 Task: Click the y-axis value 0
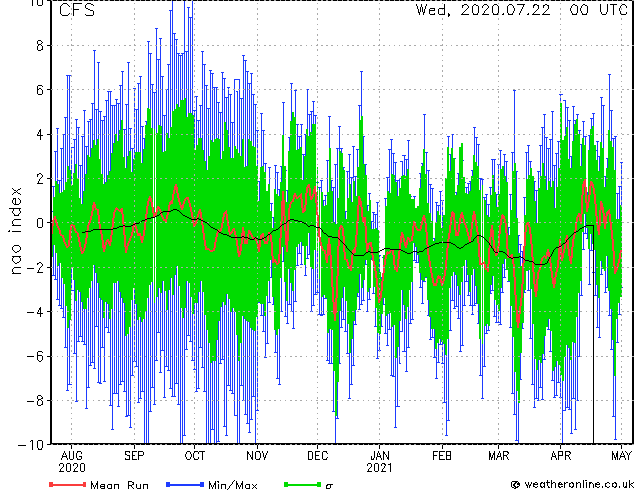40,223
